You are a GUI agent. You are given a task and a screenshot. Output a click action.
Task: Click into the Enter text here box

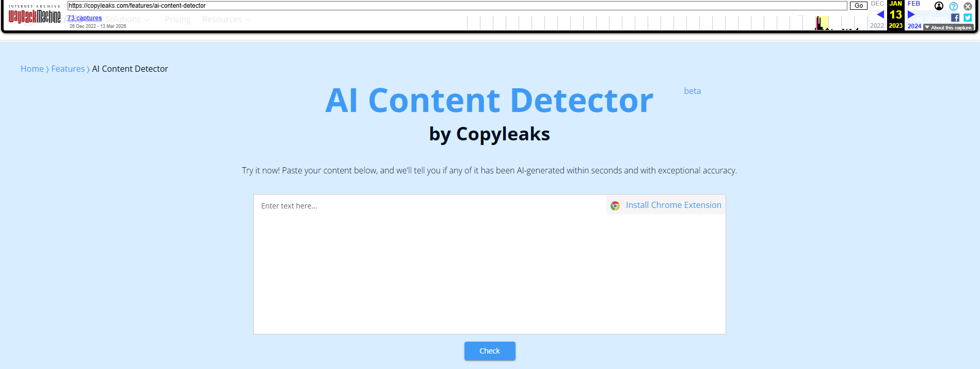[x=489, y=264]
